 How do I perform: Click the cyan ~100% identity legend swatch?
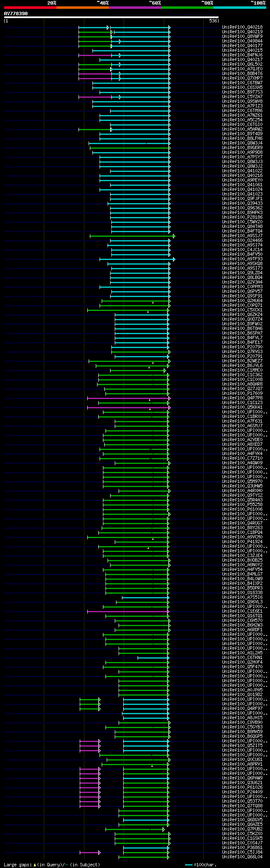240,8
